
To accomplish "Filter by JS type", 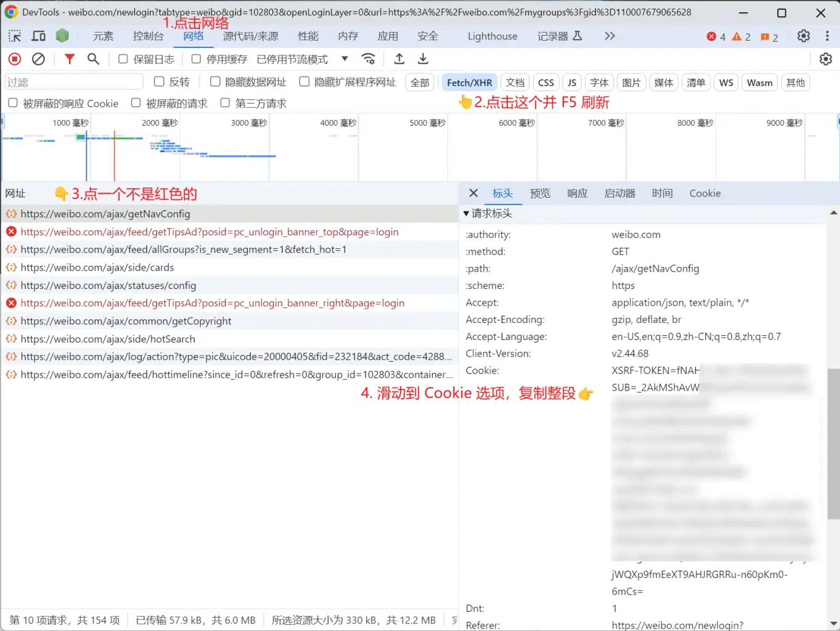I will (572, 83).
